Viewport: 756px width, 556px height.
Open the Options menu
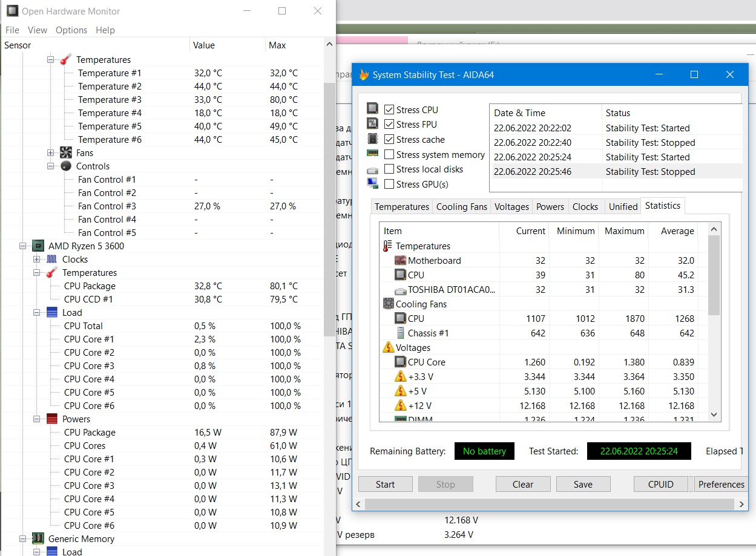click(71, 30)
